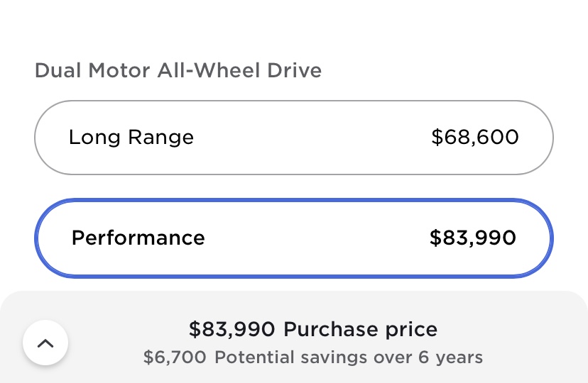Screen dimensions: 588x383
Task: Click the Dual Motor All-Wheel Drive heading
Action: 178,71
